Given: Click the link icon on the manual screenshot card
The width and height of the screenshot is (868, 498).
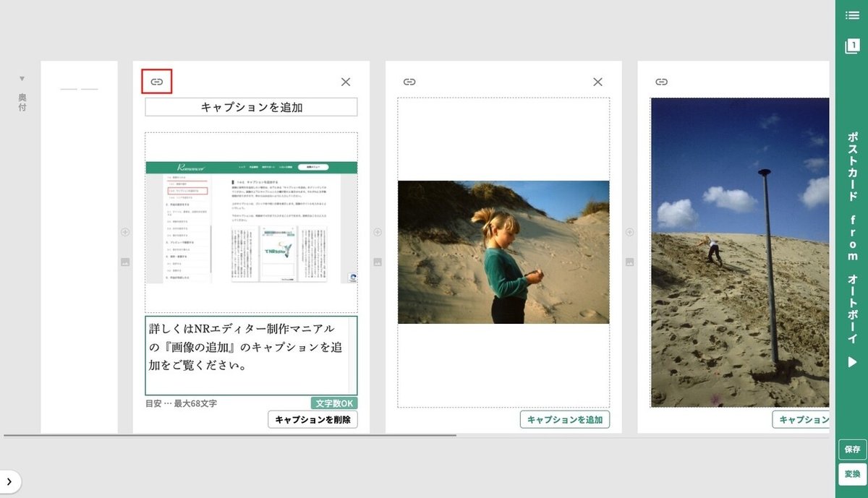Looking at the screenshot, I should (156, 82).
